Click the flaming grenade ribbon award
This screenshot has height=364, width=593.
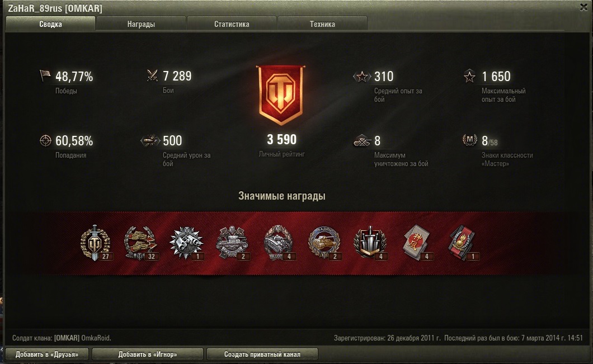[461, 242]
